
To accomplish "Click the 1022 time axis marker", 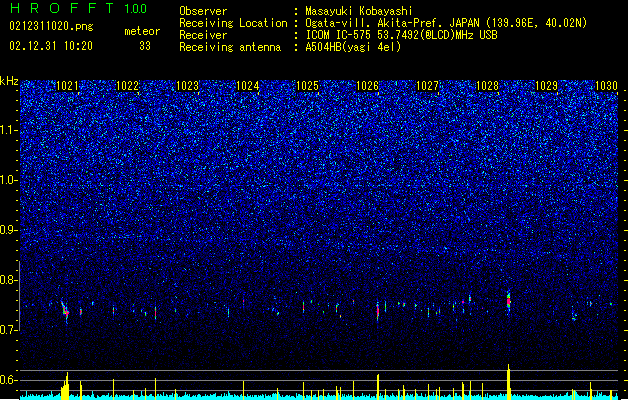I will coord(127,86).
